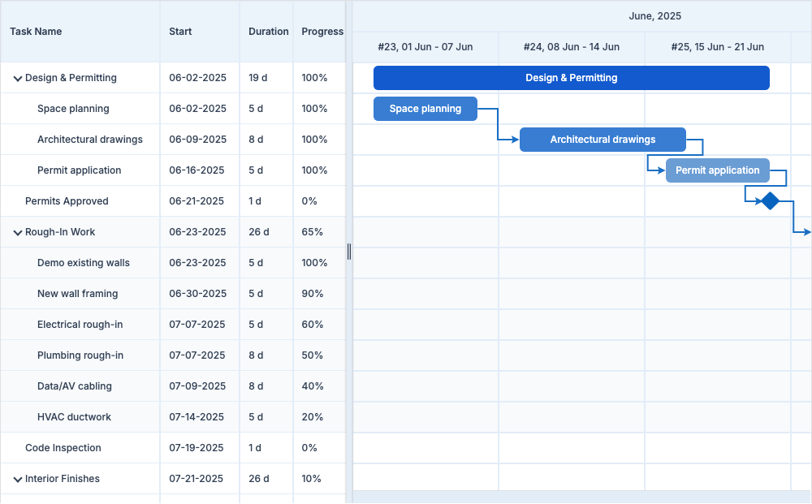812x504 pixels.
Task: Select week #23 timeline header
Action: (x=425, y=47)
